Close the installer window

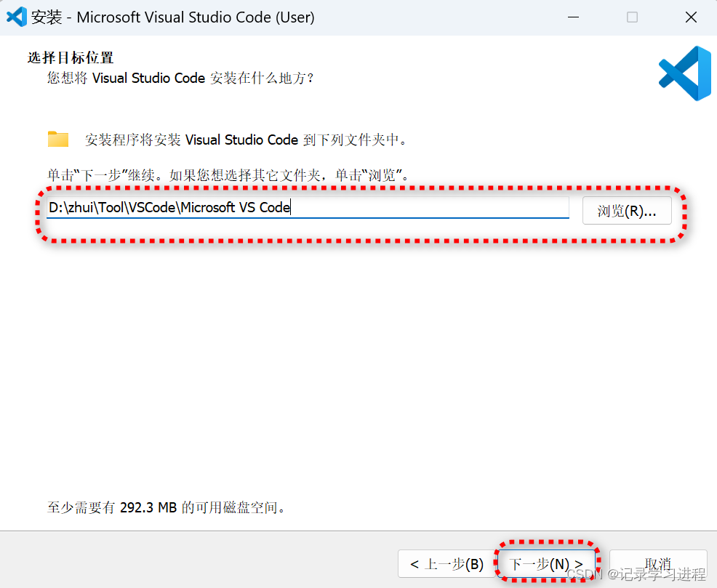[x=691, y=17]
